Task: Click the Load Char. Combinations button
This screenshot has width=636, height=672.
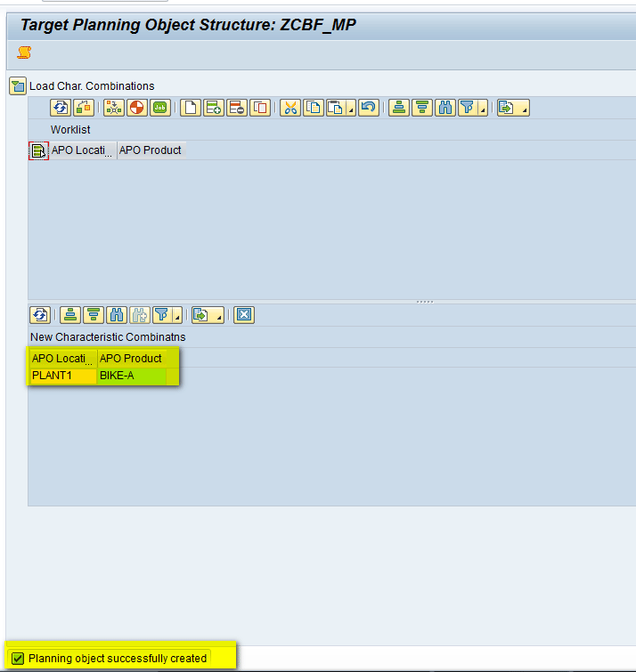Action: click(81, 86)
